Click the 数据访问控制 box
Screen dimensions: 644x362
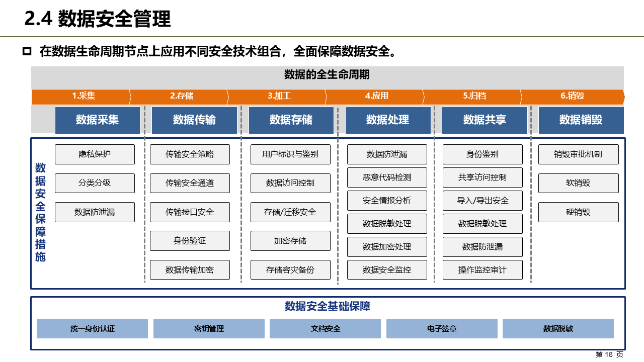click(290, 183)
